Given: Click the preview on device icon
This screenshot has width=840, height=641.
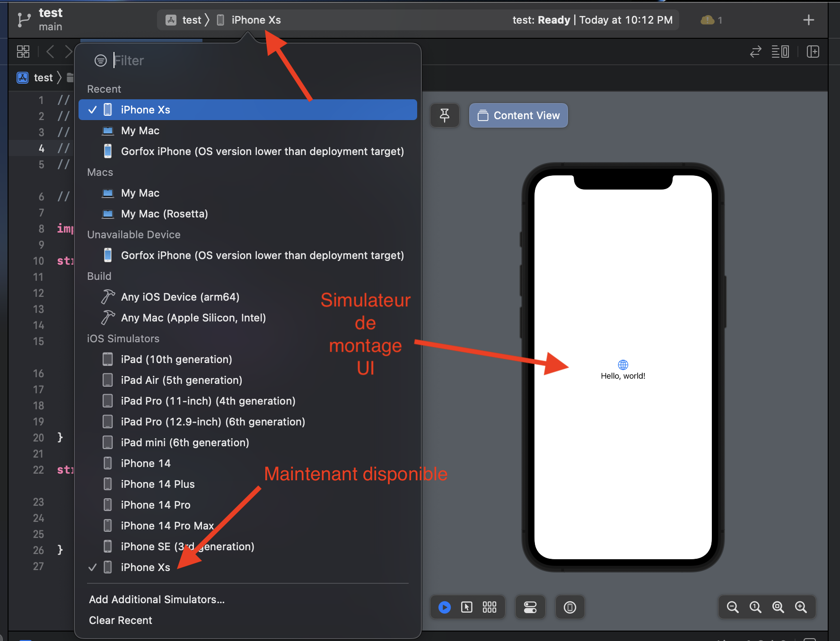Looking at the screenshot, I should click(x=570, y=607).
